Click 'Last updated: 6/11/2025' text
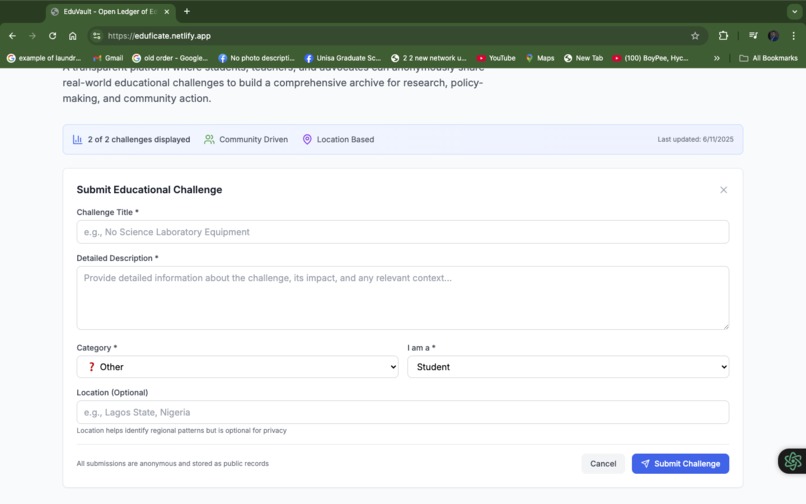The width and height of the screenshot is (806, 504). click(695, 139)
